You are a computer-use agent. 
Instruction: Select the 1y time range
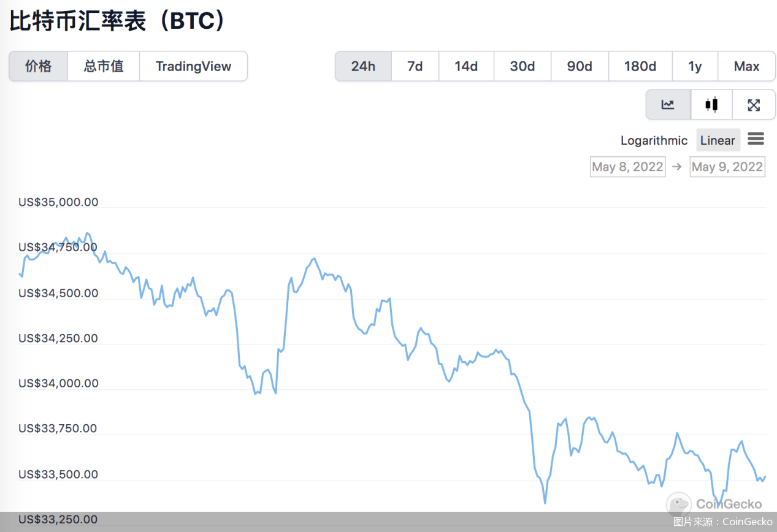point(695,66)
